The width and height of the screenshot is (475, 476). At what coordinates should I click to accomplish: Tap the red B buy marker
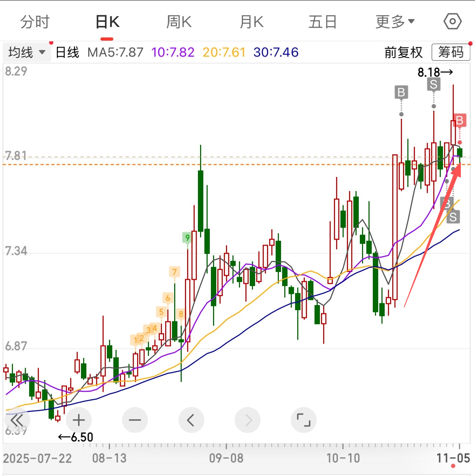click(460, 121)
